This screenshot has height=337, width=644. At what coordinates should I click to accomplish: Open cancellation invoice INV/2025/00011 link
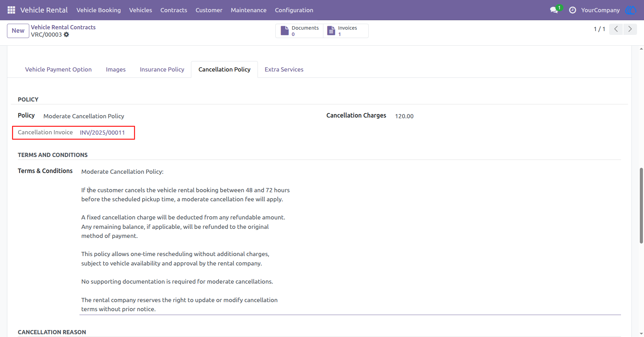102,133
